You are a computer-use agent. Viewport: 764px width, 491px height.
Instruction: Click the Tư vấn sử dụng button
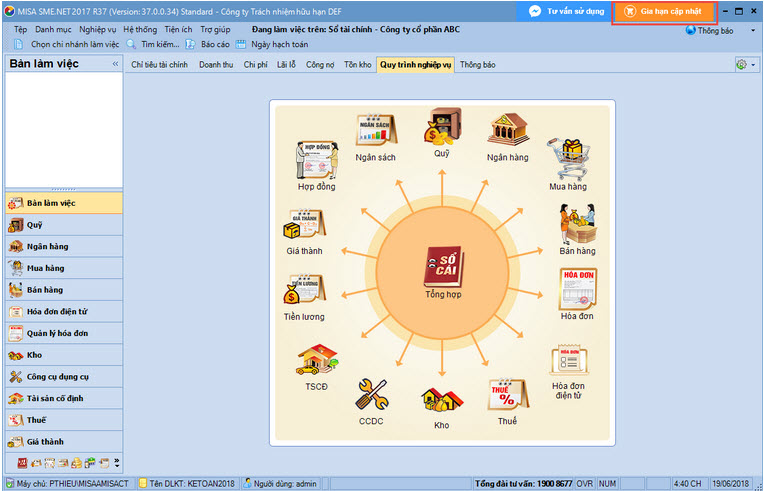562,12
